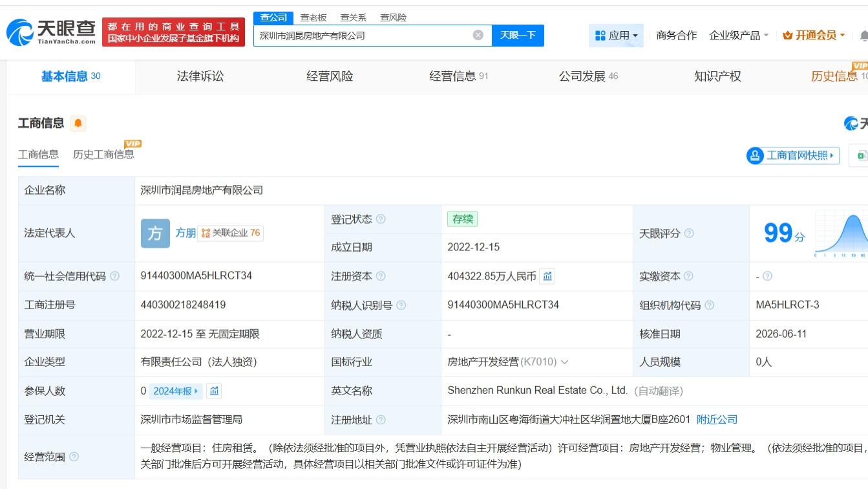Show help for 天眼评分
The width and height of the screenshot is (868, 489).
point(689,233)
